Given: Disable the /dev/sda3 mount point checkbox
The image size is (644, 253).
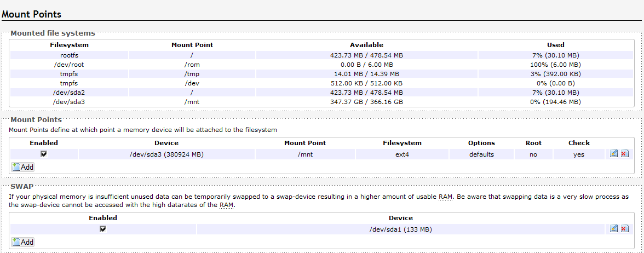Looking at the screenshot, I should [x=44, y=154].
